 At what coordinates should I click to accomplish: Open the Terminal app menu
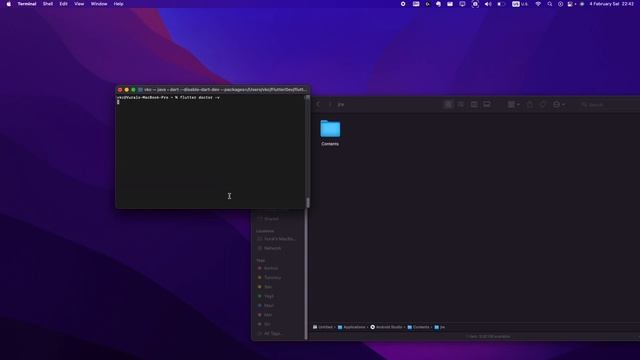pyautogui.click(x=27, y=4)
